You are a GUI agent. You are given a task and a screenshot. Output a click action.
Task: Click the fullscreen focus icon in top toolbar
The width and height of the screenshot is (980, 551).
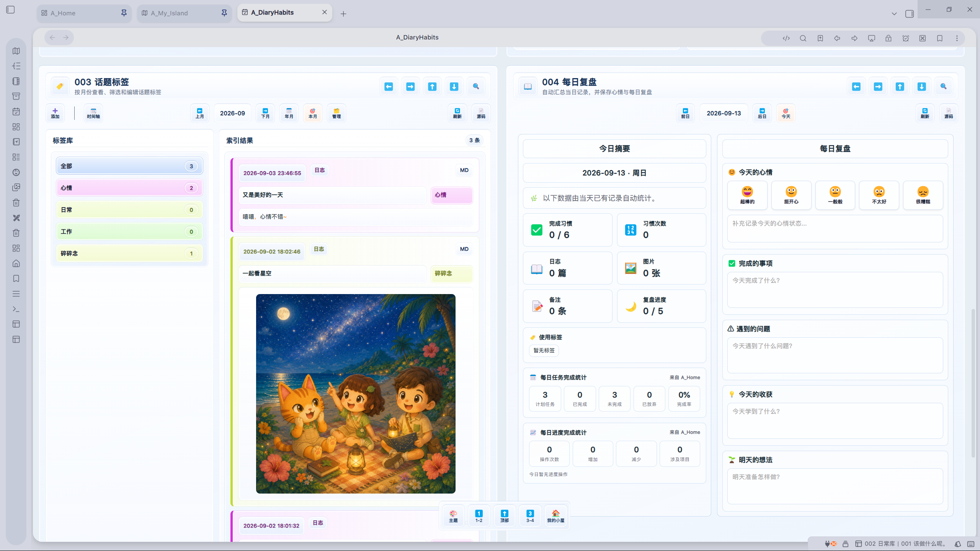click(923, 38)
